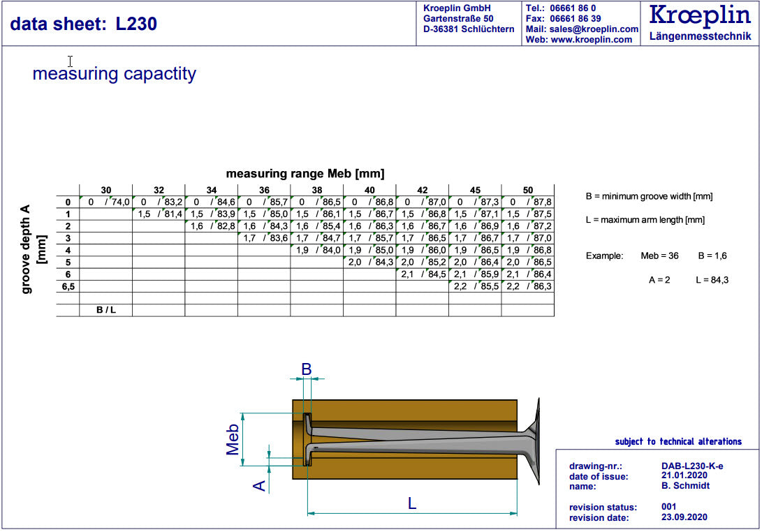Select the 'subject to technical alterations' note
This screenshot has width=762, height=532.
(677, 441)
